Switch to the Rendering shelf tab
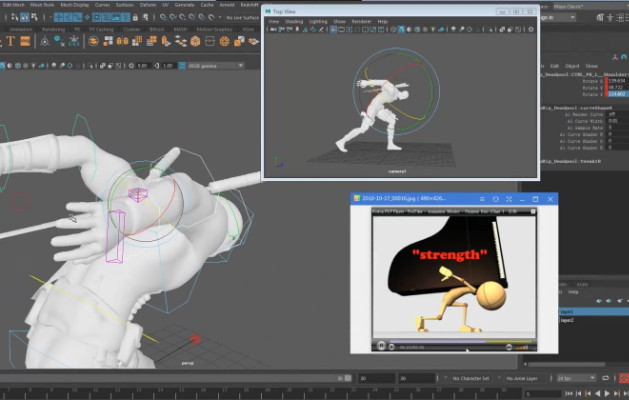Image resolution: width=629 pixels, height=400 pixels. (x=53, y=29)
